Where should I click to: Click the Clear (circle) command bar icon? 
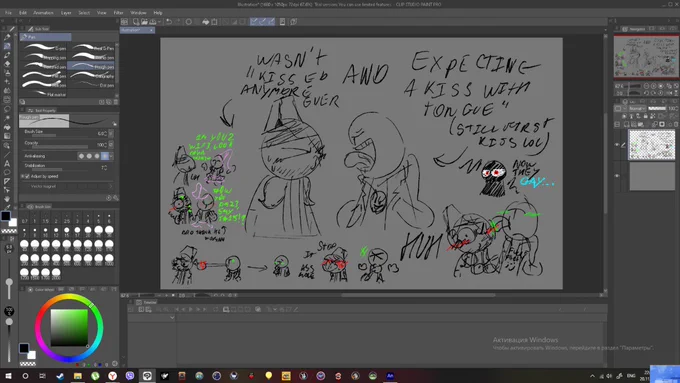189,22
